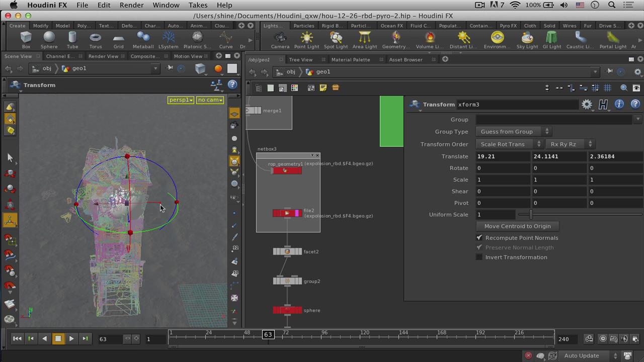The width and height of the screenshot is (644, 362).
Task: Stop playback on the playbar
Action: click(x=58, y=338)
